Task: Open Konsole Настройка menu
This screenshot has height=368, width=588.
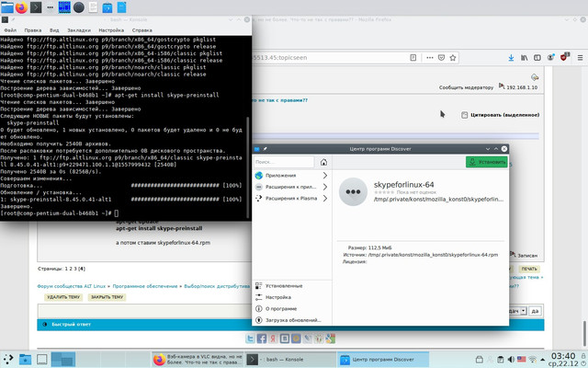Action: [x=111, y=30]
